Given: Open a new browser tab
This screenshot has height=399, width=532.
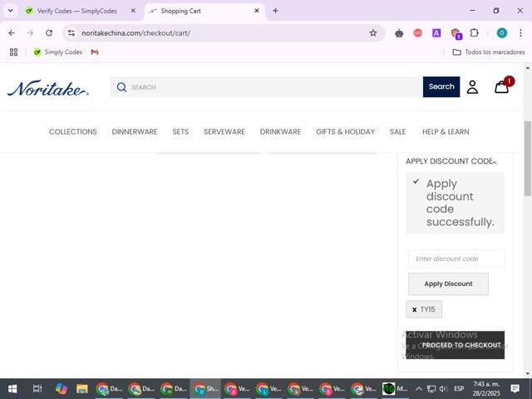Looking at the screenshot, I should click(x=275, y=11).
